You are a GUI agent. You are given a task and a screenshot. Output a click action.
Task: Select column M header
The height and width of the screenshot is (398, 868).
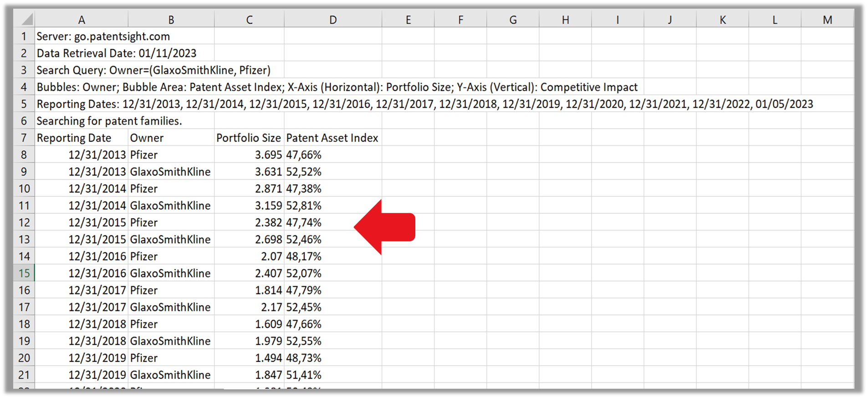827,19
